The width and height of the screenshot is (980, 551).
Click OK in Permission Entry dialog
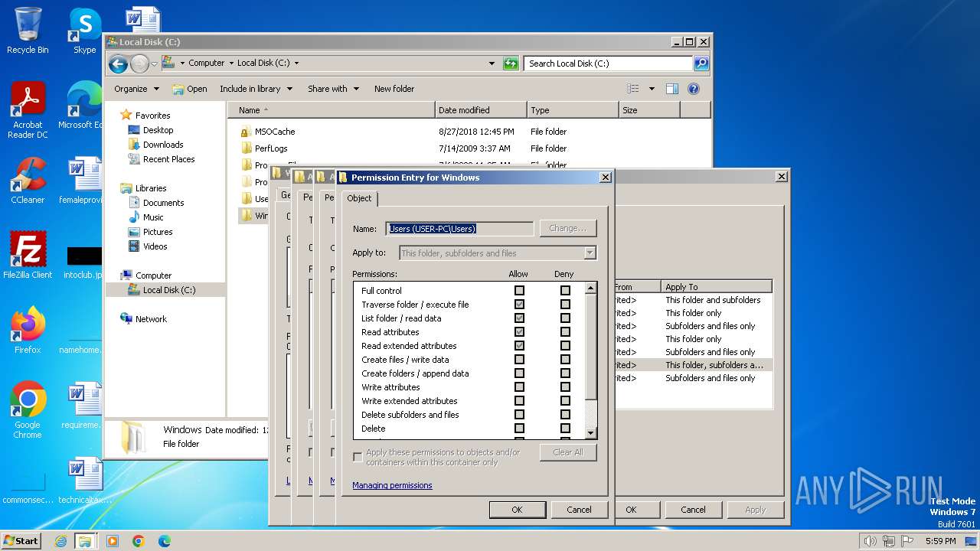[x=517, y=510]
